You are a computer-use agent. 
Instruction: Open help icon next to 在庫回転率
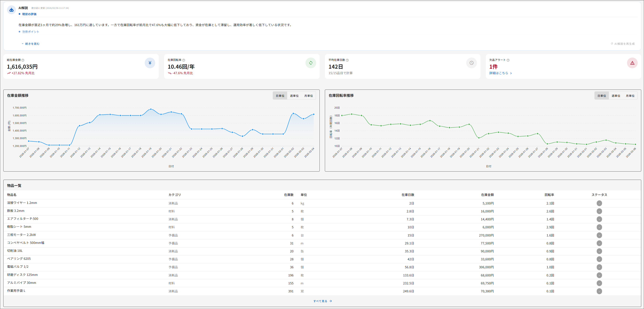pyautogui.click(x=184, y=60)
